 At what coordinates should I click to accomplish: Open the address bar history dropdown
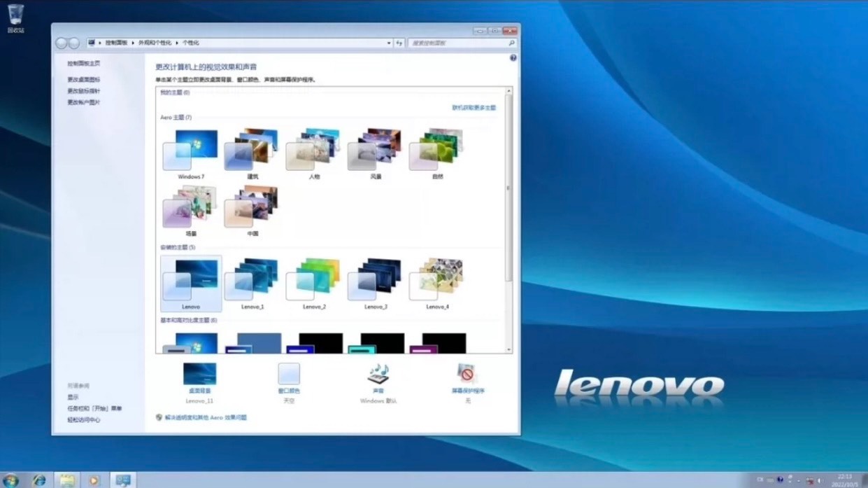[x=389, y=43]
